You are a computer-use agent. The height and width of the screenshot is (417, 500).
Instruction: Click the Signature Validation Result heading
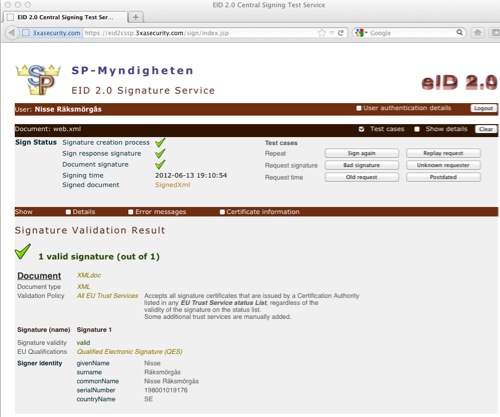click(90, 230)
